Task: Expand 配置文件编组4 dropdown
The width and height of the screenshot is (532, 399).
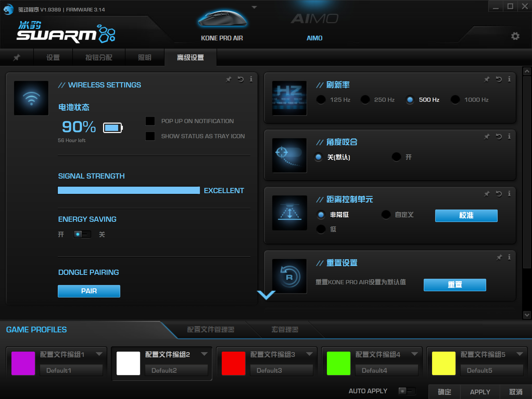Action: [415, 354]
